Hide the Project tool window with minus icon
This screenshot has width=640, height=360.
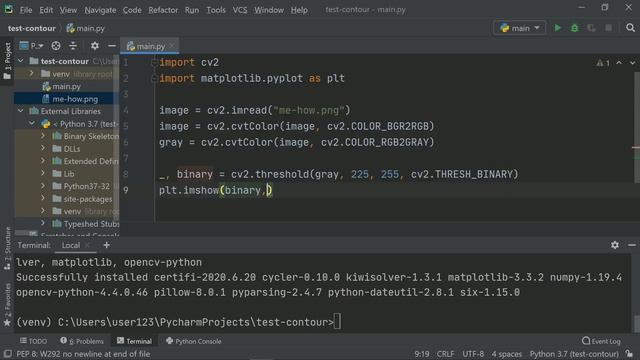point(111,46)
